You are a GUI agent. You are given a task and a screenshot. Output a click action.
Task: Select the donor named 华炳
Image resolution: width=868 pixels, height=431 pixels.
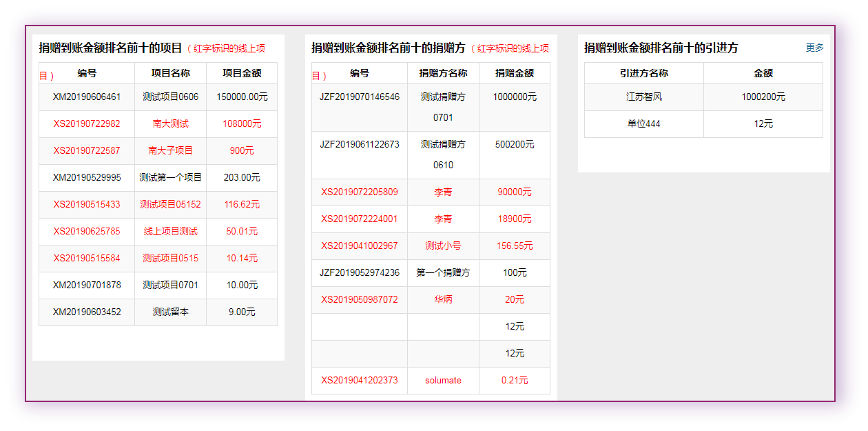point(443,300)
